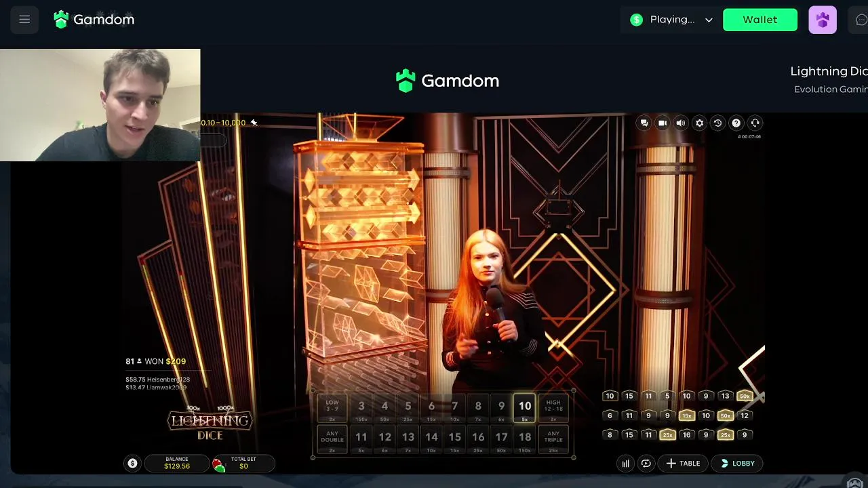
Task: Bet on LOW 3-9
Action: 332,408
